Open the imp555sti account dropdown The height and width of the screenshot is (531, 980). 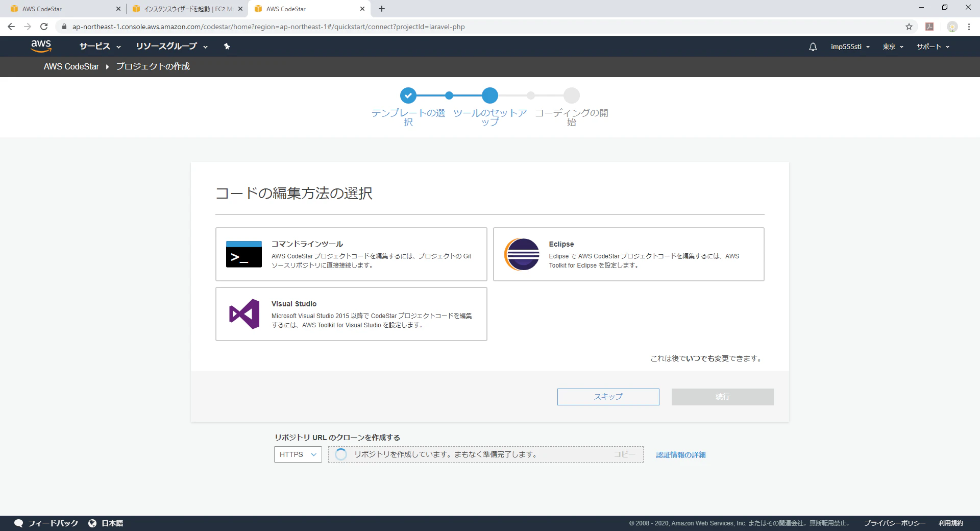click(850, 46)
